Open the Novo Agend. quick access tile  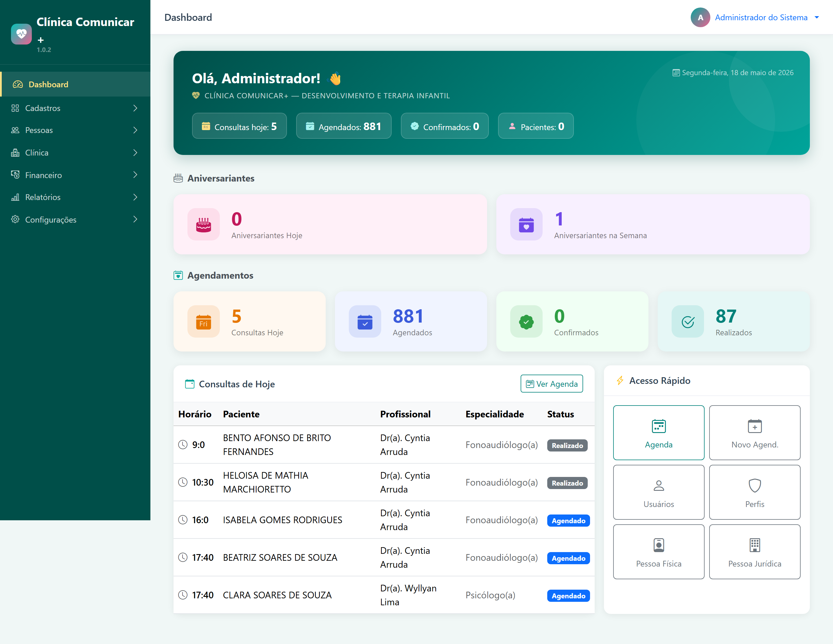[754, 433]
